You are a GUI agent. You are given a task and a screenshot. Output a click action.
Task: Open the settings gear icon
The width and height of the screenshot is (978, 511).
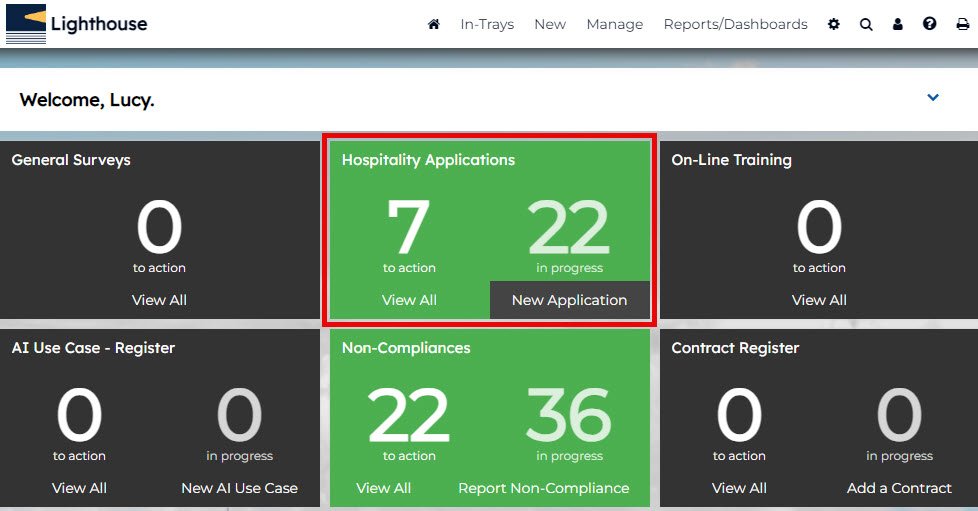[834, 24]
